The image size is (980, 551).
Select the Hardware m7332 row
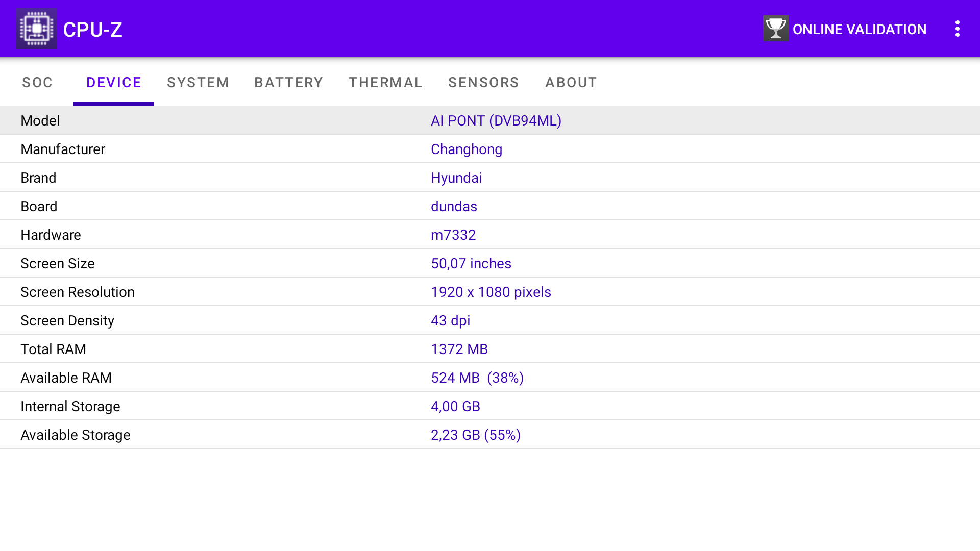pos(453,235)
